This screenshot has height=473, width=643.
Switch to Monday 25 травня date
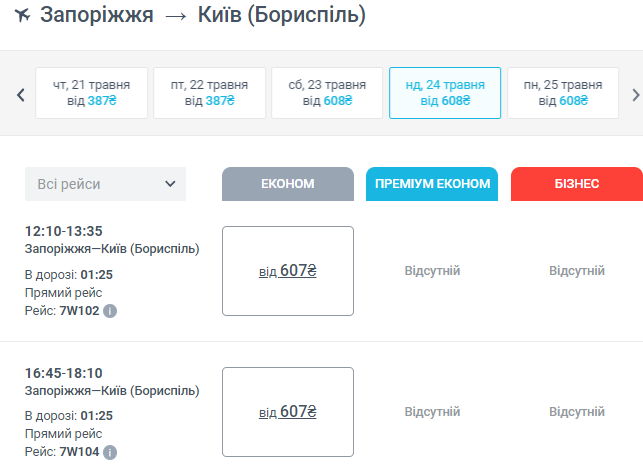point(563,93)
